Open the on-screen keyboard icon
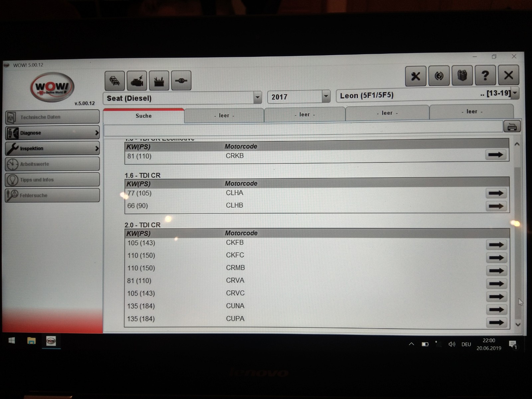This screenshot has width=532, height=399. coord(512,127)
